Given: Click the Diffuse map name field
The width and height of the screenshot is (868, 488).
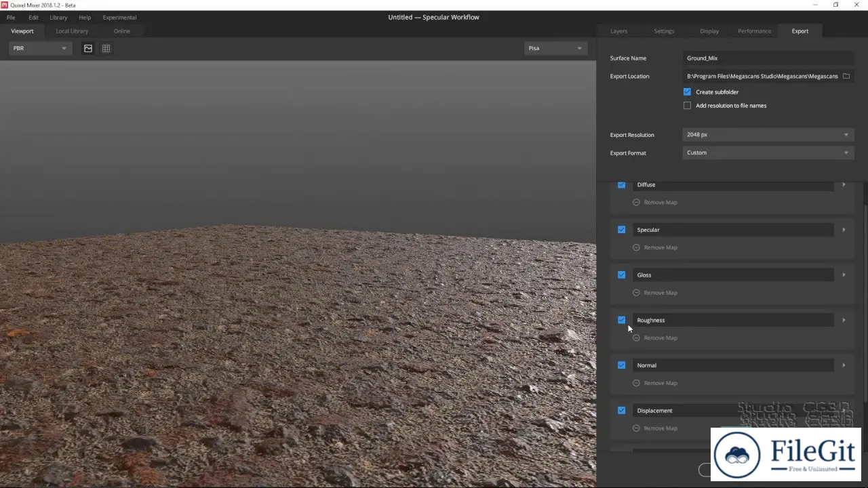Looking at the screenshot, I should coord(733,185).
